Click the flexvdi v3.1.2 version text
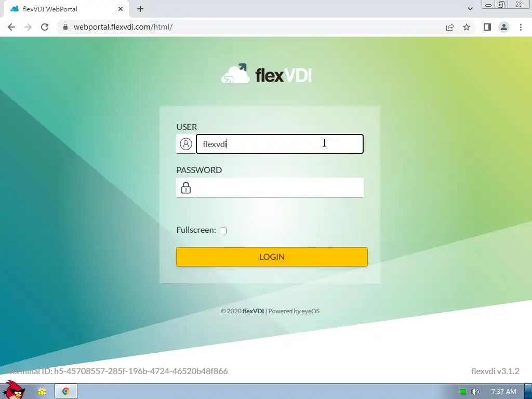The height and width of the screenshot is (399, 532). pyautogui.click(x=495, y=371)
